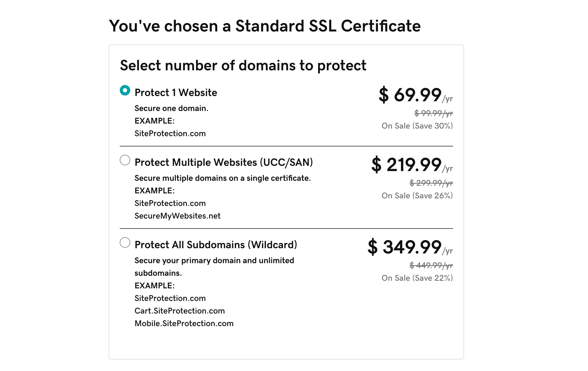Click the crossed-out $299.99/yr price
The width and height of the screenshot is (588, 371).
coord(431,183)
